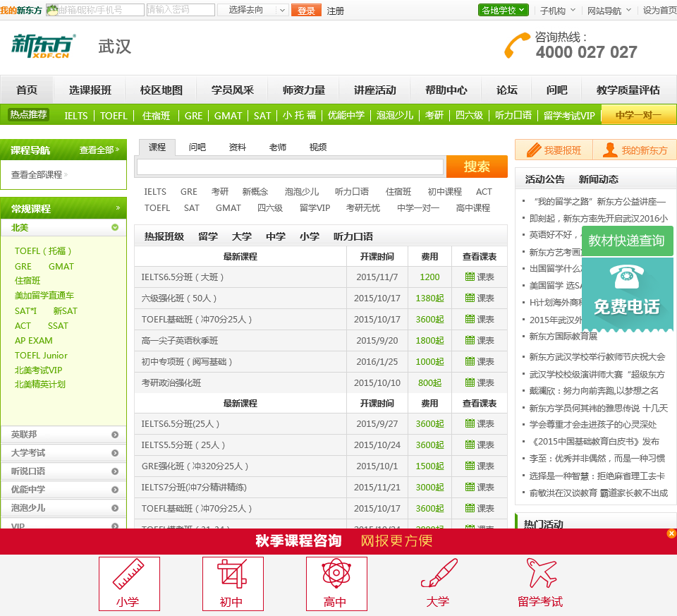
Task: Open 课表 for 高一尖子英语秋季班
Action: (x=480, y=340)
